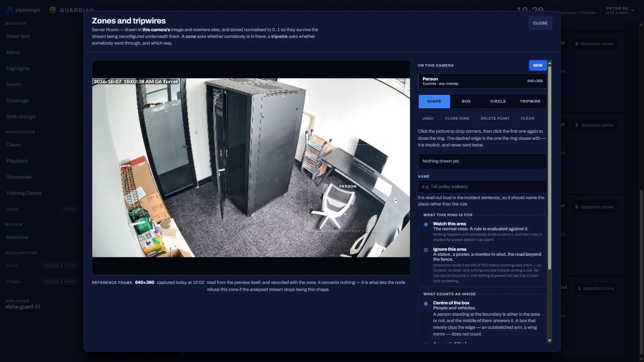Open Training Centre in the sidebar
This screenshot has height=362, width=644.
(24, 193)
